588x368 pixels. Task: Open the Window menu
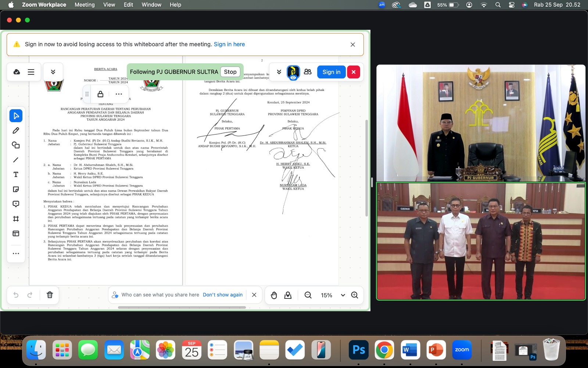151,5
